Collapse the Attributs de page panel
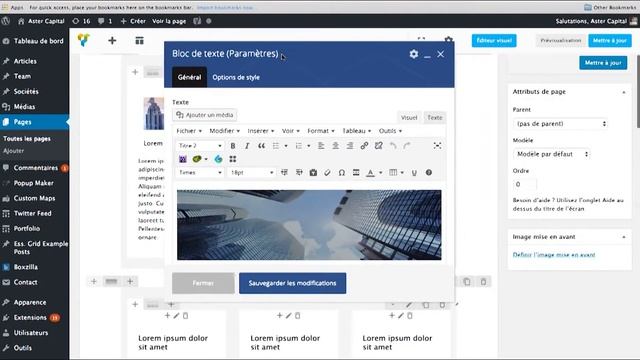This screenshot has width=640, height=360. click(624, 92)
